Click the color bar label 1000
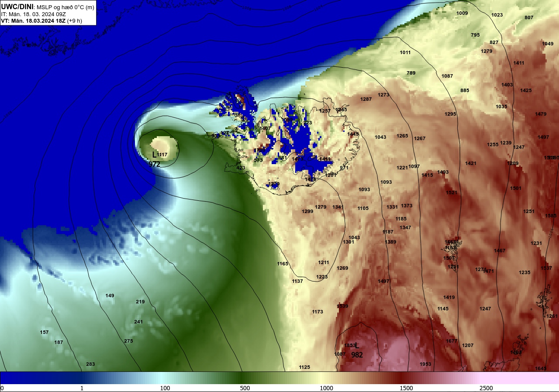 click(326, 388)
